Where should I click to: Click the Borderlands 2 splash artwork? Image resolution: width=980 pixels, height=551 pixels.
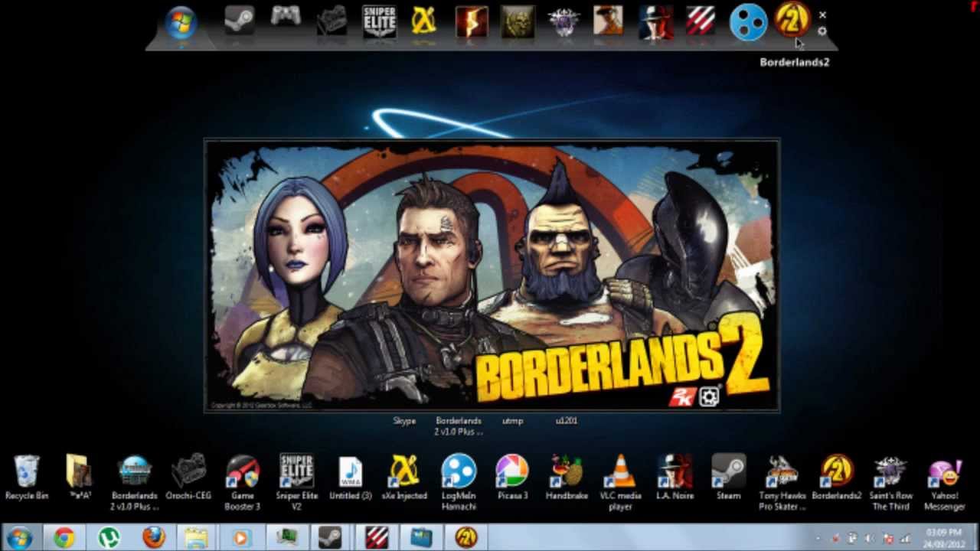[x=492, y=275]
